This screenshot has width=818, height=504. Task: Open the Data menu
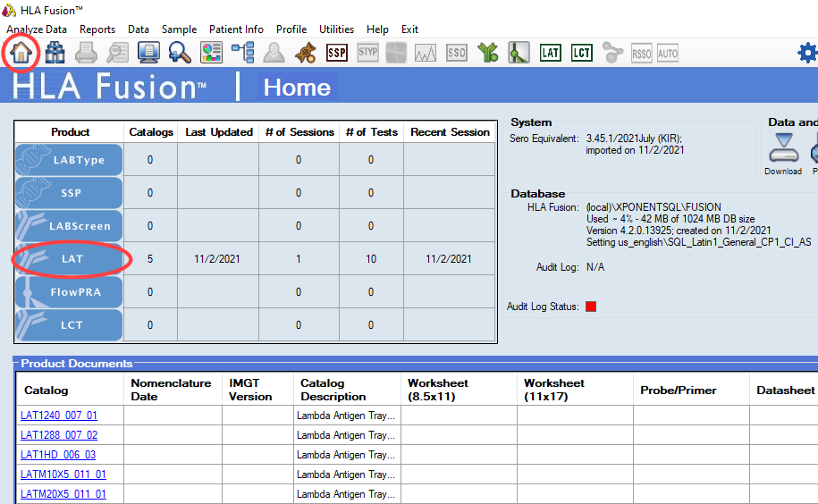click(139, 29)
